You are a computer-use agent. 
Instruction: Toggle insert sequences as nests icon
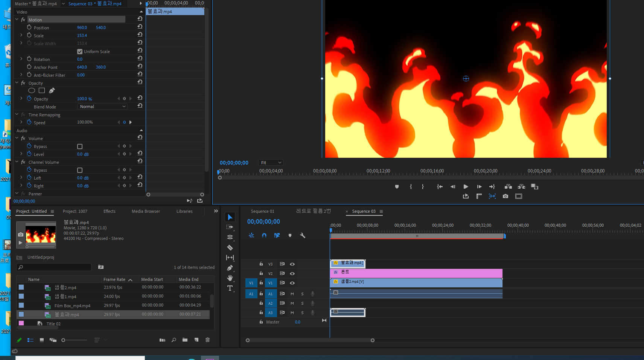click(x=251, y=235)
